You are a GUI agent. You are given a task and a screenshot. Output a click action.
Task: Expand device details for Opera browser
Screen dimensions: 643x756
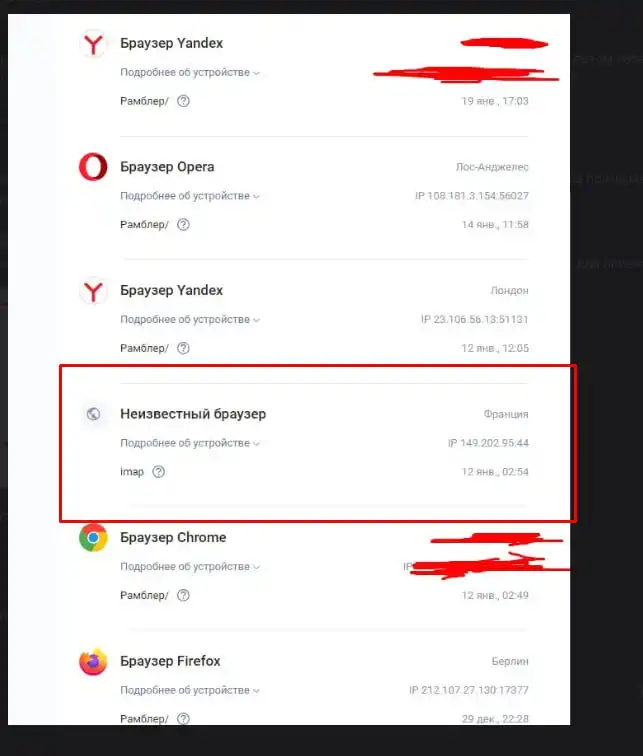point(190,196)
